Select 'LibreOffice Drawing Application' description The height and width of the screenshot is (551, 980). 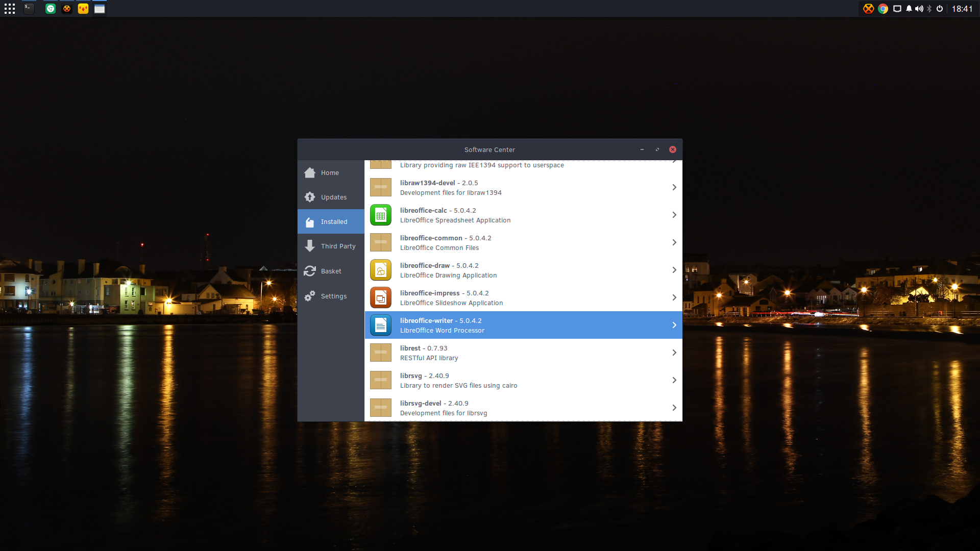click(x=448, y=275)
